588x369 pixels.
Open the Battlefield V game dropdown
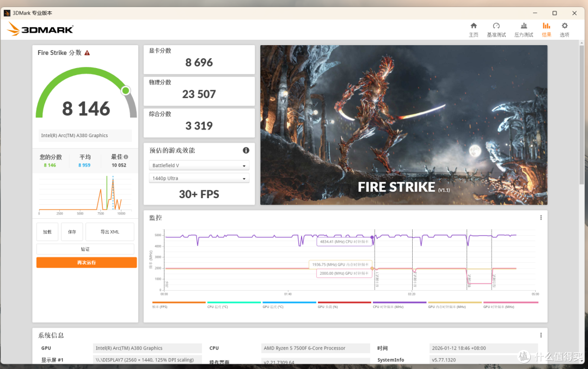[x=199, y=165]
